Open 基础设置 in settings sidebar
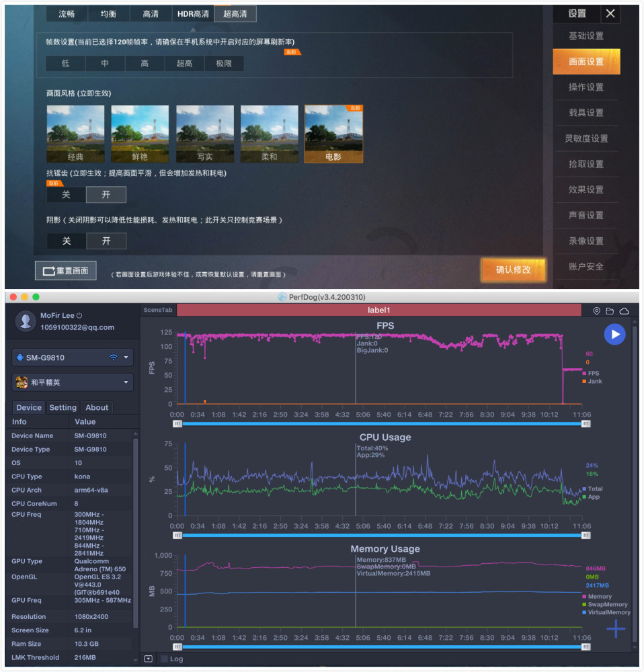644x672 pixels. (x=586, y=36)
